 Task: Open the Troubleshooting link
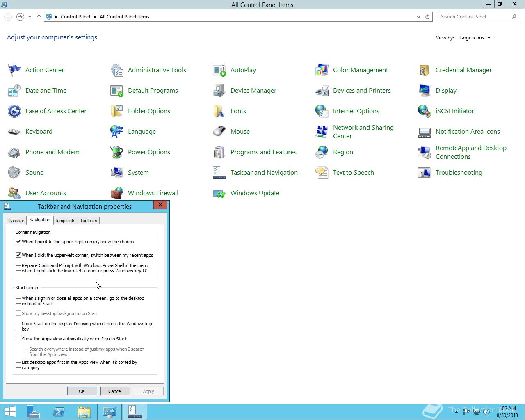click(x=459, y=173)
